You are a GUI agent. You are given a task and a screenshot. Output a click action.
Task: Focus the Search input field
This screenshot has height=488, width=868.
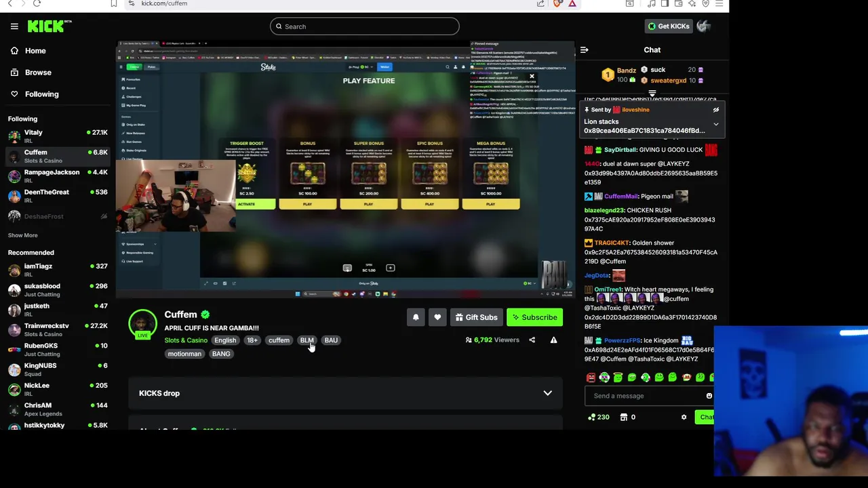(x=365, y=26)
